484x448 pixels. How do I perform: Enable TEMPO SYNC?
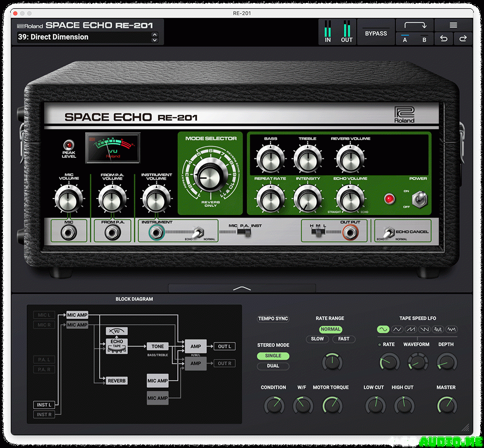[x=273, y=319]
